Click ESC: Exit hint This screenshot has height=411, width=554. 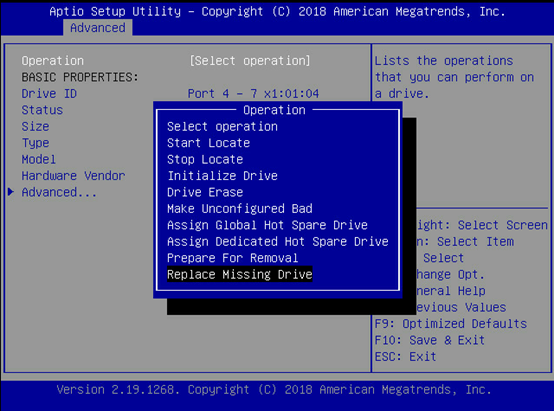(405, 357)
